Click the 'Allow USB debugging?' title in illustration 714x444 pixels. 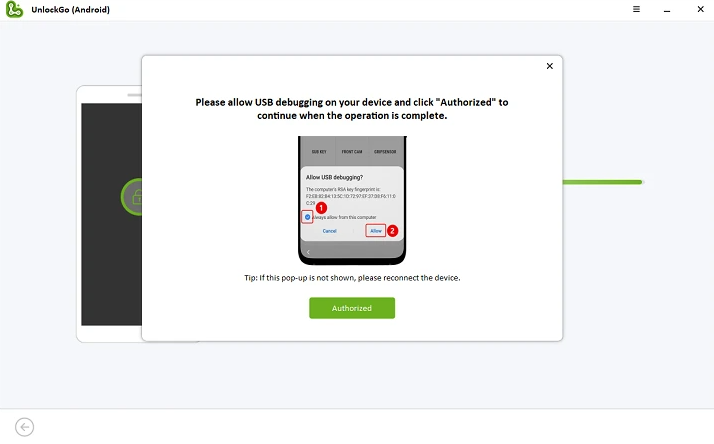334,177
